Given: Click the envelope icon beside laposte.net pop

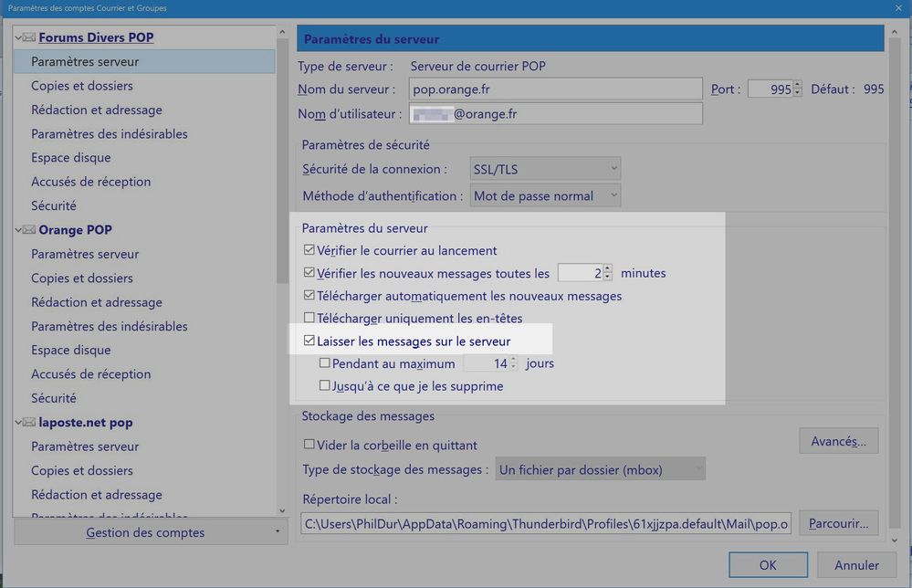Looking at the screenshot, I should [29, 423].
